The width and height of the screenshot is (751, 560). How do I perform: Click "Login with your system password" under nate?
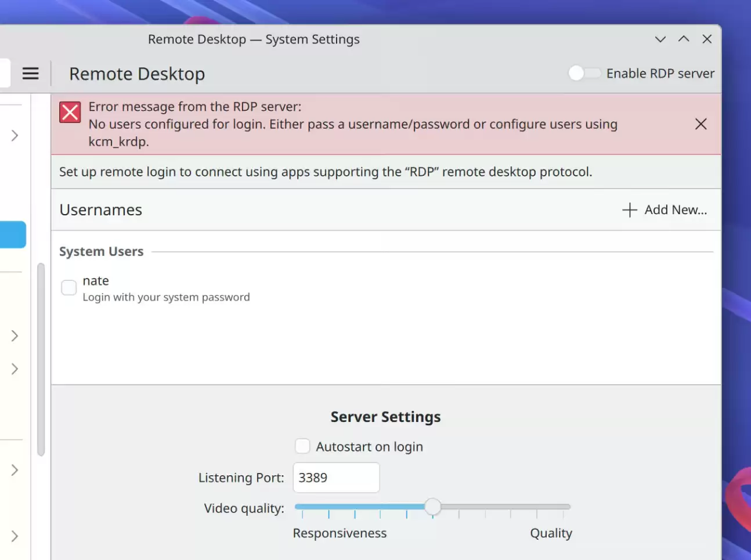166,297
